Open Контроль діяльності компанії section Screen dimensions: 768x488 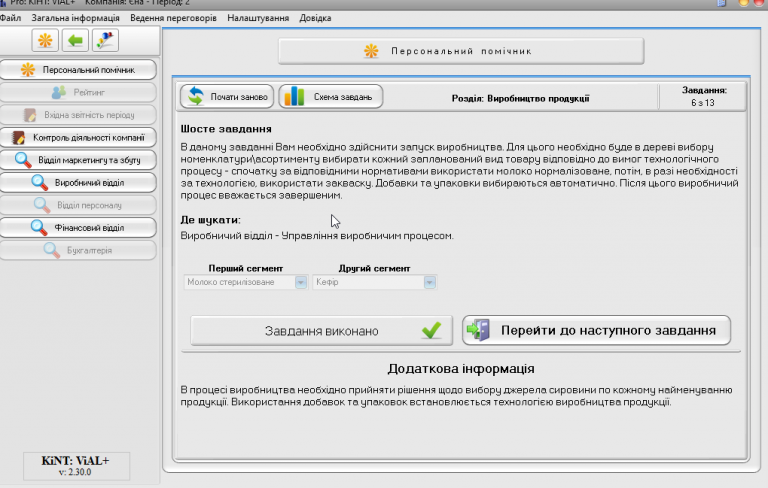coord(78,137)
